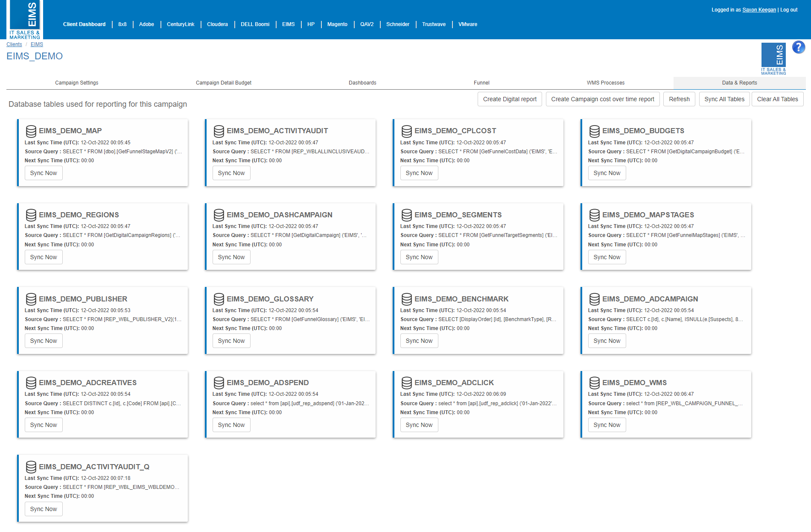Image resolution: width=811 pixels, height=532 pixels.
Task: Click the Create Digital report button
Action: [x=510, y=99]
